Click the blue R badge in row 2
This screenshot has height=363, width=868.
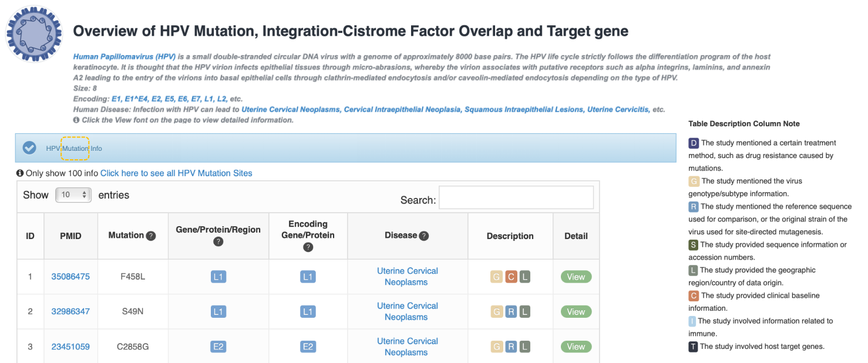(x=511, y=312)
